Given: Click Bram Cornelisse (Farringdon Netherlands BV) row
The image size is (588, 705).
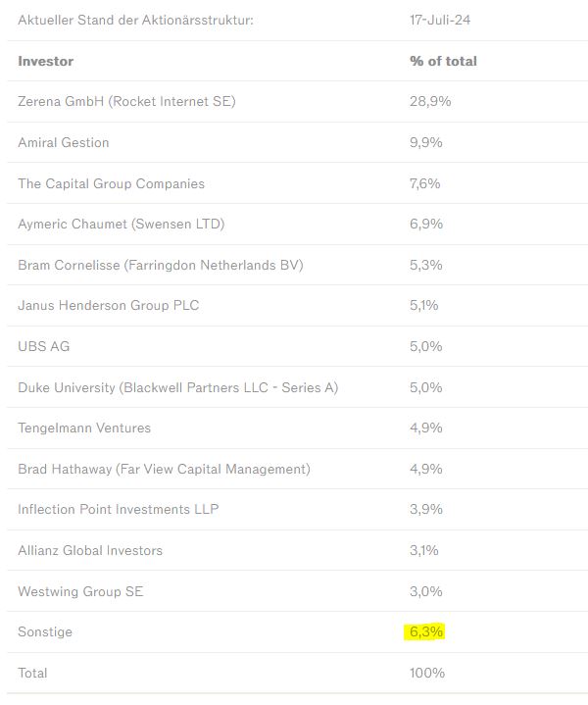Looking at the screenshot, I should 161,265.
